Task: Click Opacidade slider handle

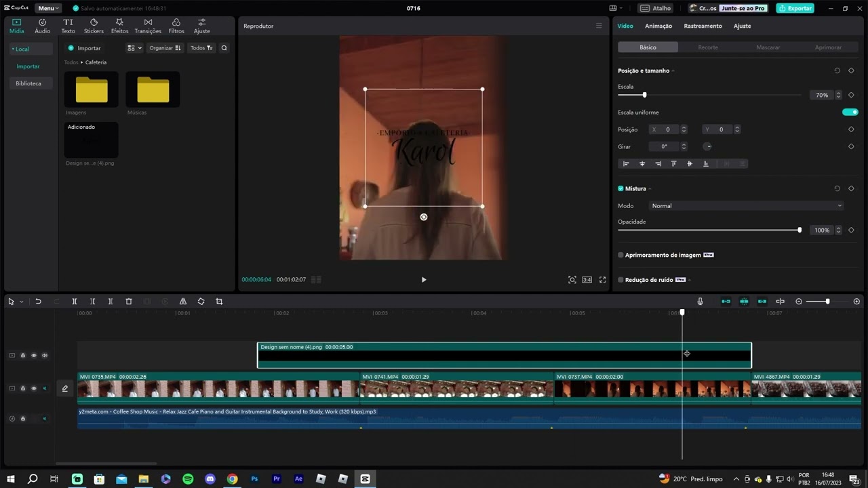Action: [800, 230]
